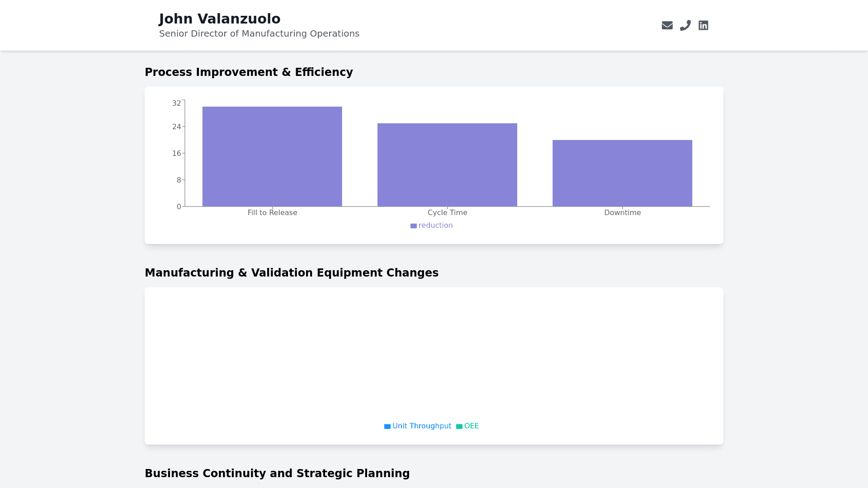The height and width of the screenshot is (488, 868).
Task: Click the Fill to Release bar
Action: pyautogui.click(x=272, y=157)
